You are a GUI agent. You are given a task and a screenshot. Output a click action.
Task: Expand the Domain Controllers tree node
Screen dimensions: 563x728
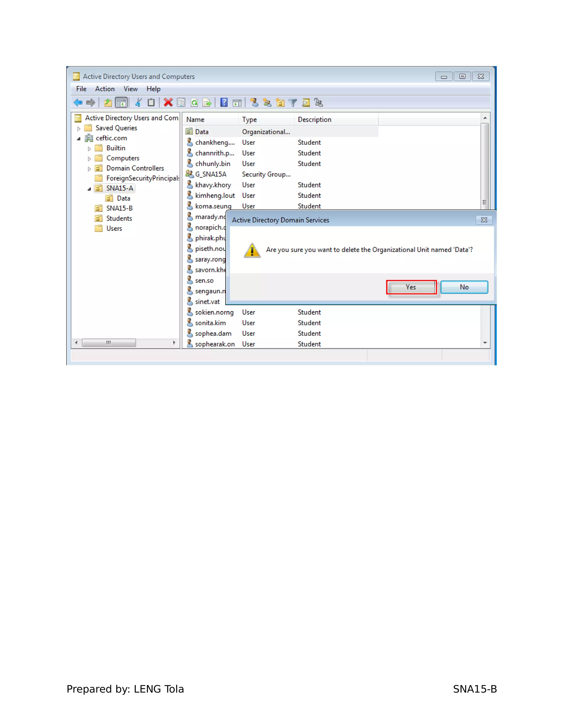(x=89, y=169)
